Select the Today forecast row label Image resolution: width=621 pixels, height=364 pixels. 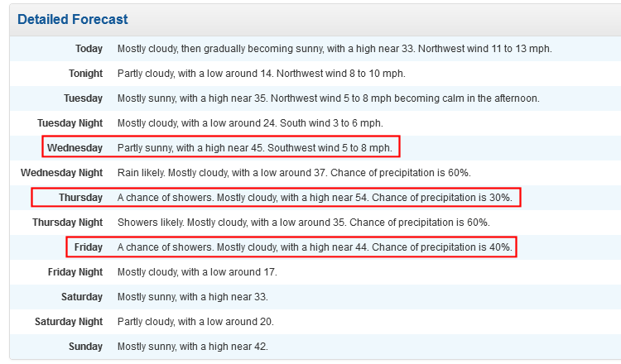(x=89, y=49)
